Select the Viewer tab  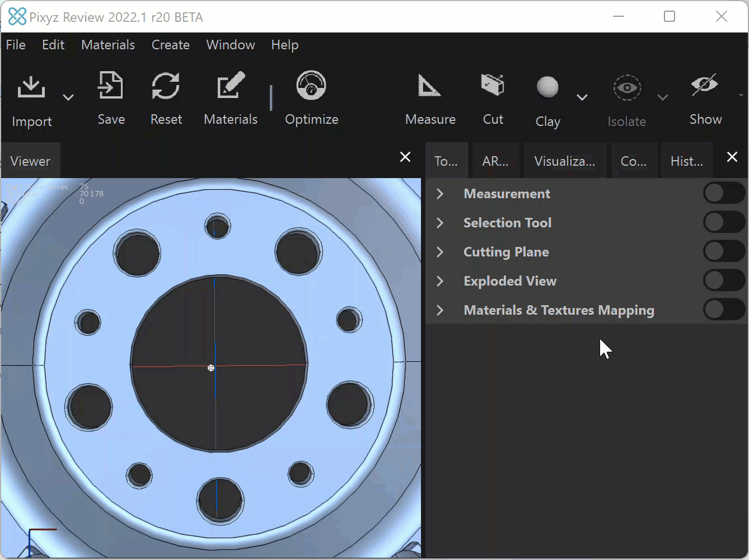(30, 161)
